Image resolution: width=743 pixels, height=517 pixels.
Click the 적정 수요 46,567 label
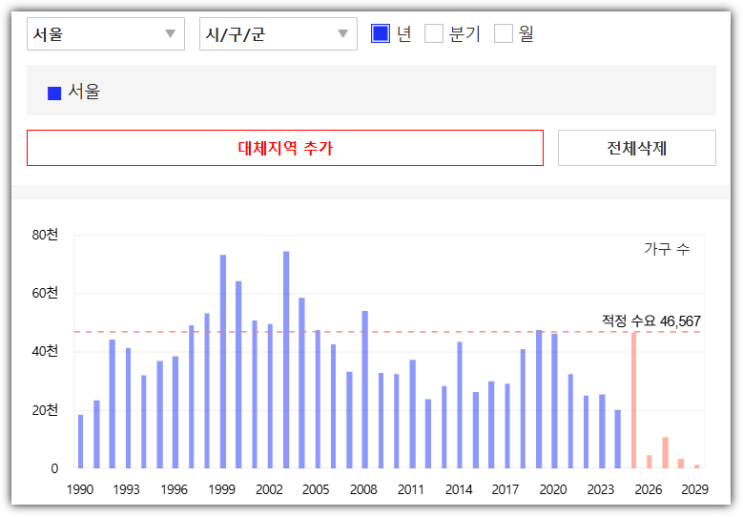651,321
